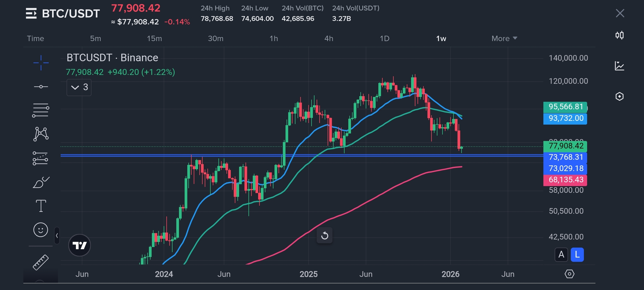Click the reset chart view button

point(324,235)
